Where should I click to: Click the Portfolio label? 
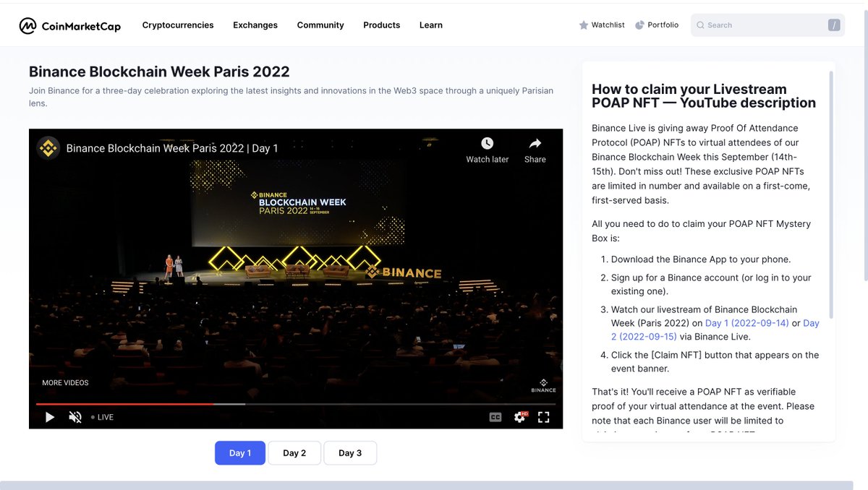663,25
